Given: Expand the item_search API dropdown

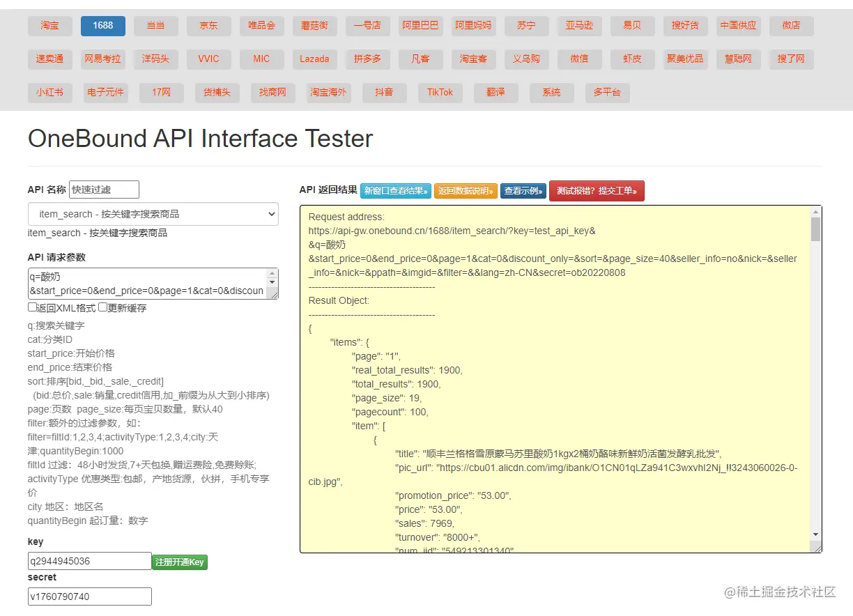Looking at the screenshot, I should (153, 214).
